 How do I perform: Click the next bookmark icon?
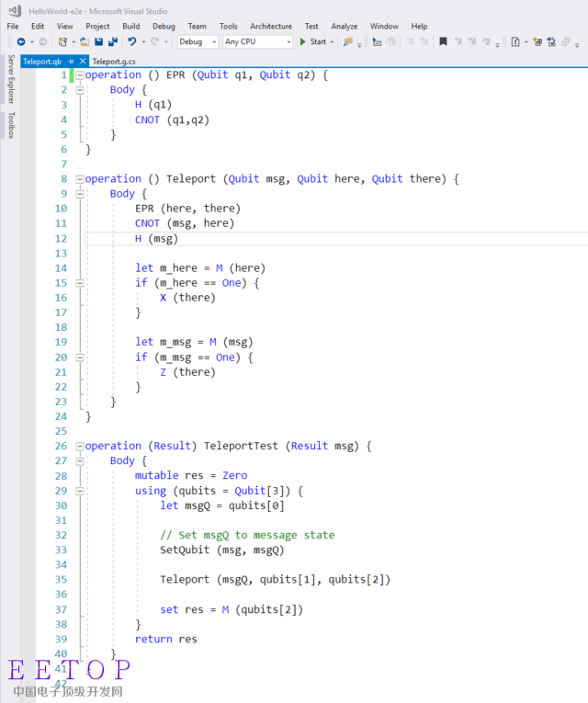pyautogui.click(x=472, y=41)
